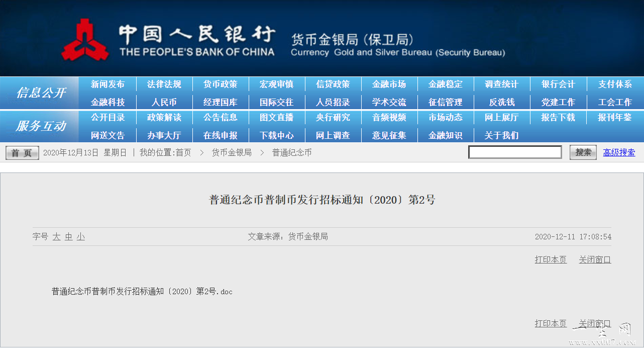Focus the search input field
This screenshot has height=349, width=644.
pyautogui.click(x=515, y=152)
